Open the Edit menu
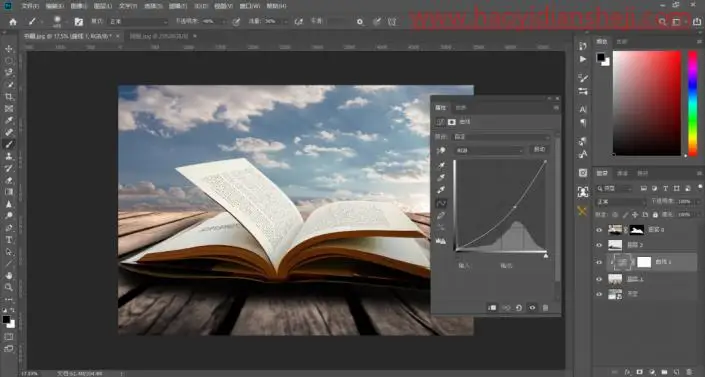The height and width of the screenshot is (377, 705). pos(54,6)
